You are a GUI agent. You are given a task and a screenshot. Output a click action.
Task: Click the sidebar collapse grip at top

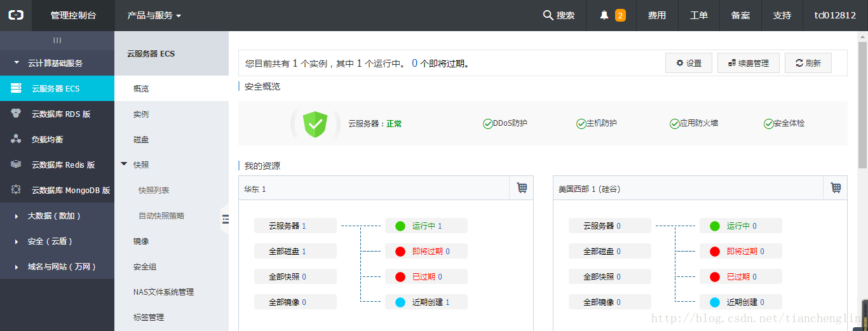click(x=57, y=40)
